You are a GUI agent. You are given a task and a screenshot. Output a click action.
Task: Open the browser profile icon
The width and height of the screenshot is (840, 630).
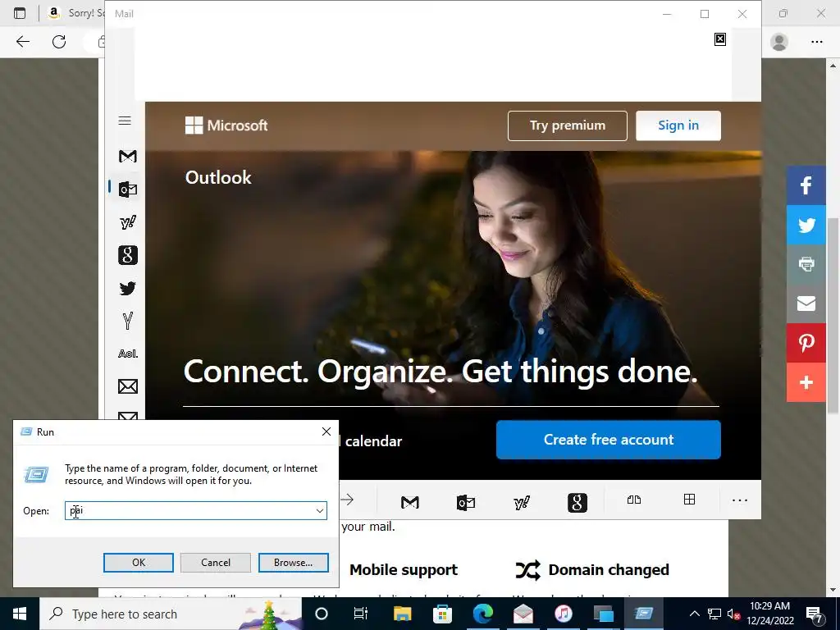pos(779,41)
